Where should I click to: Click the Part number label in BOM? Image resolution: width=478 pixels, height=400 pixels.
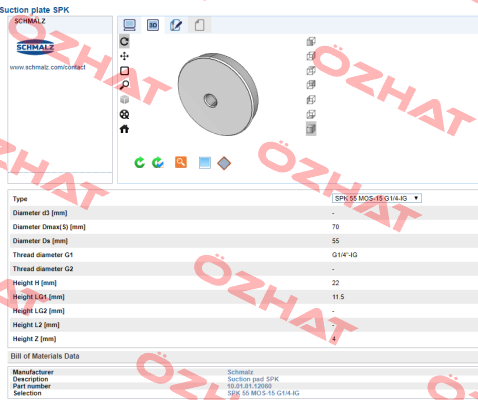tap(32, 386)
